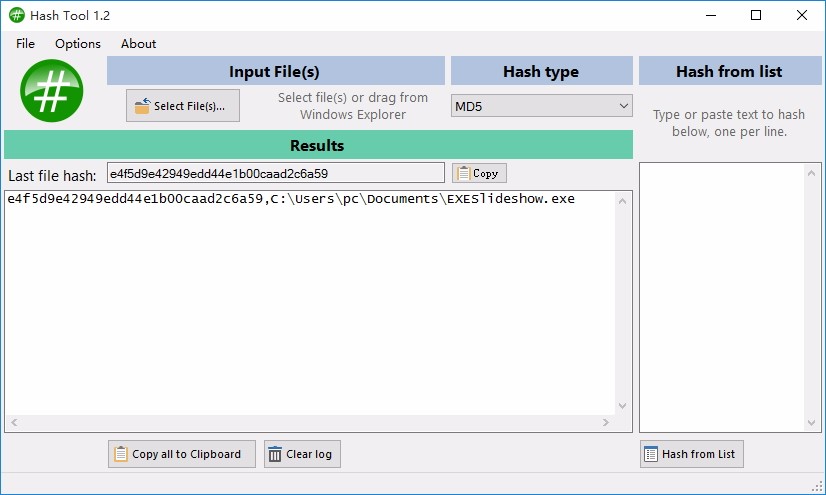This screenshot has height=495, width=826.
Task: Click the results log hash entry line
Action: pos(290,199)
